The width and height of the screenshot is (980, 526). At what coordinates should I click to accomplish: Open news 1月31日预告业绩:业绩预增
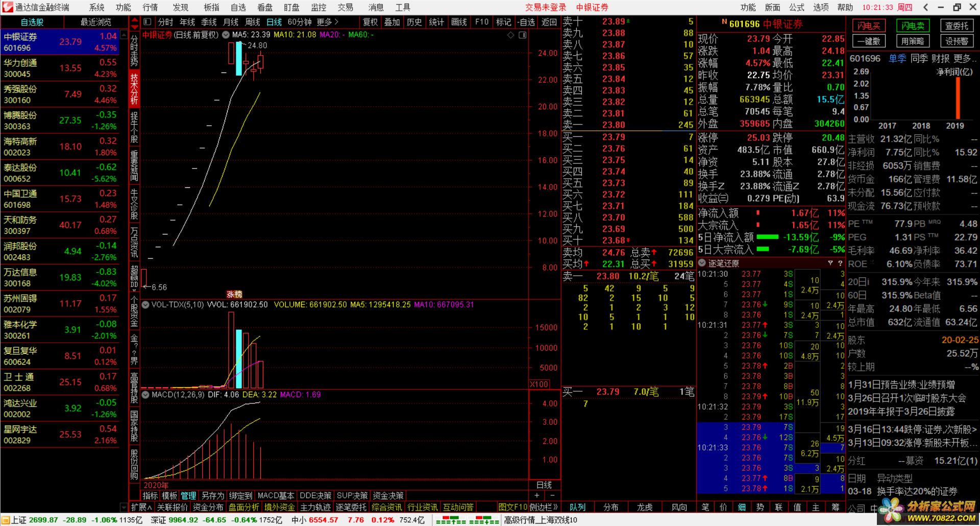[901, 384]
